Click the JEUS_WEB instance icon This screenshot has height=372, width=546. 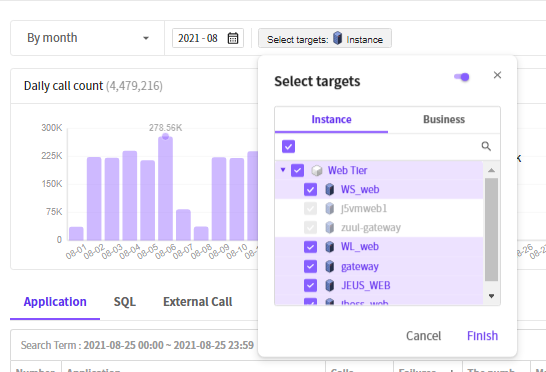coord(329,286)
